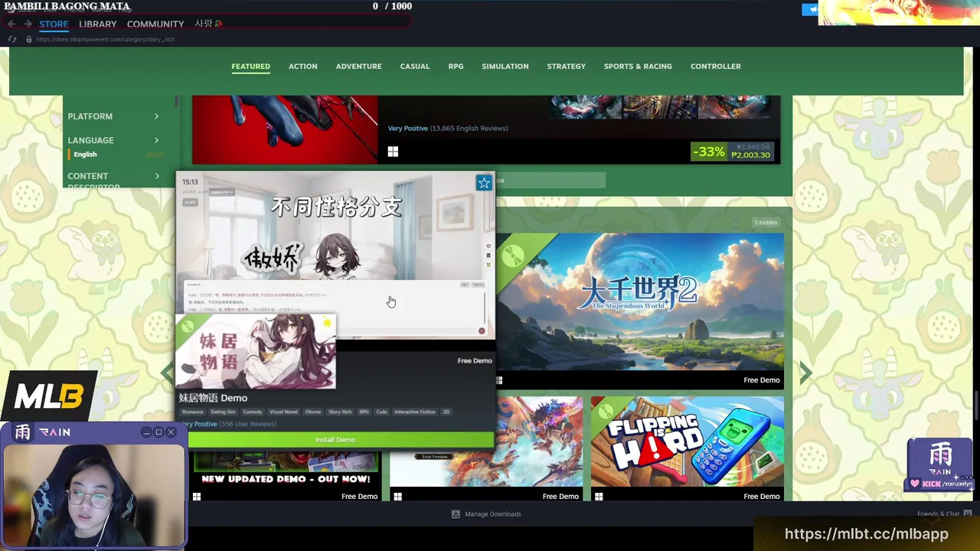Viewport: 980px width, 551px height.
Task: Select ADVENTURE category tab
Action: [358, 67]
